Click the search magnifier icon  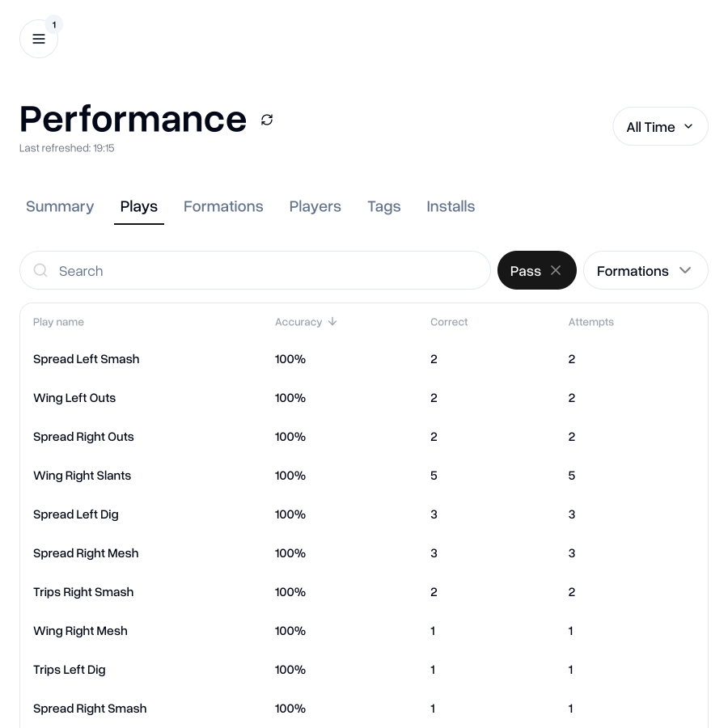[40, 270]
